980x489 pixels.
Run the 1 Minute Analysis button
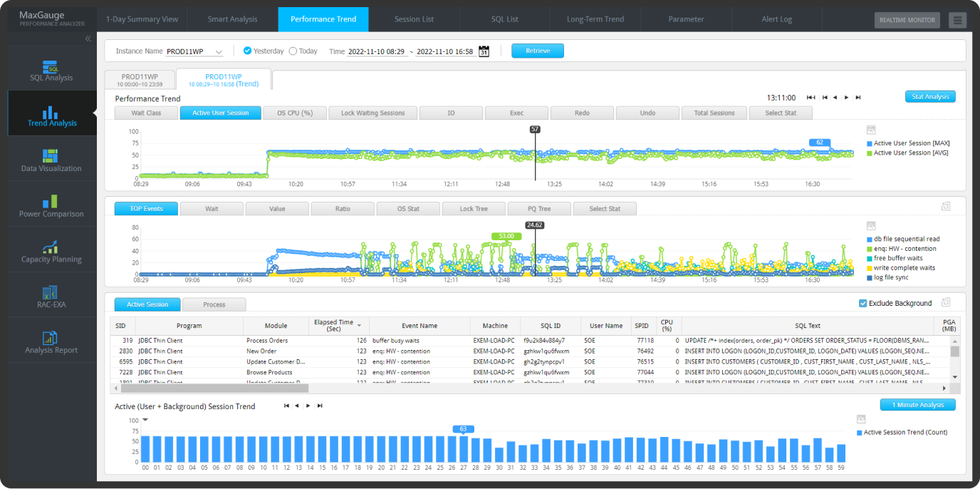(x=917, y=405)
